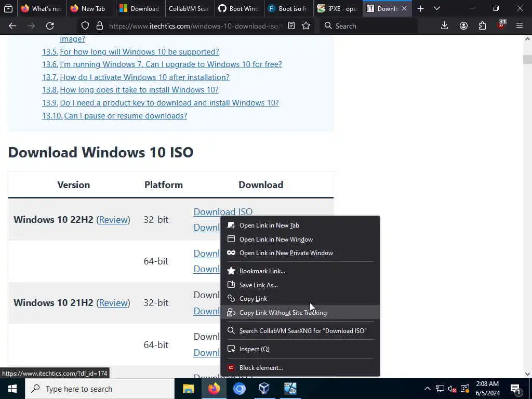
Task: Show hidden system tray icons
Action: (428, 389)
